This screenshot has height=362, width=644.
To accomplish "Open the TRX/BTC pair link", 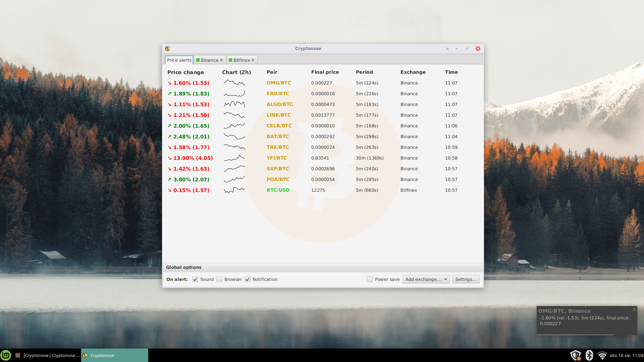I will click(278, 147).
